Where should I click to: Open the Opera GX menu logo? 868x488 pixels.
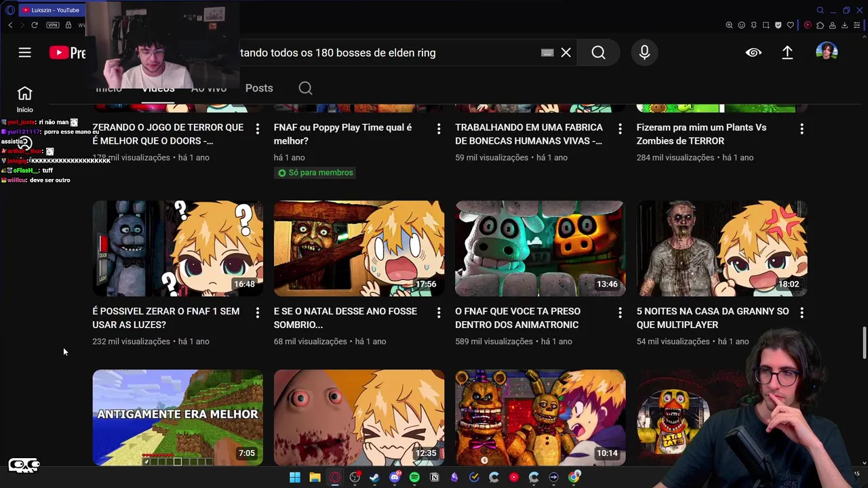pyautogui.click(x=9, y=9)
